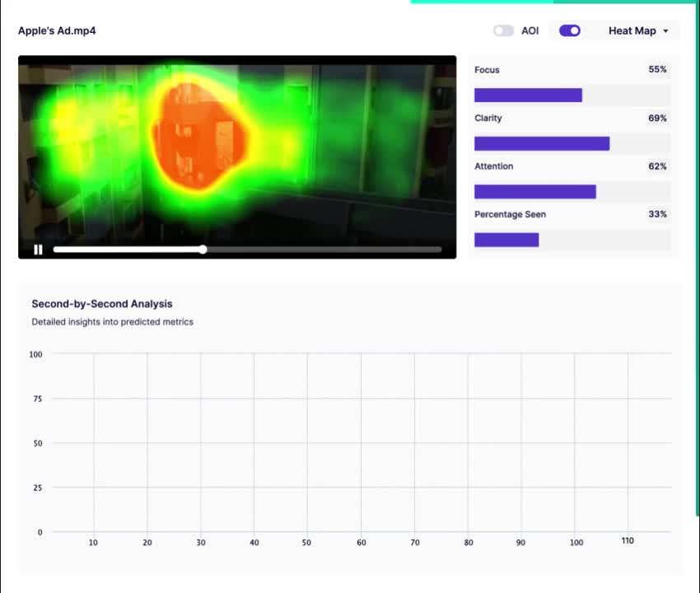Screen dimensions: 700x593
Task: Click the 62% Attention value
Action: [x=657, y=166]
